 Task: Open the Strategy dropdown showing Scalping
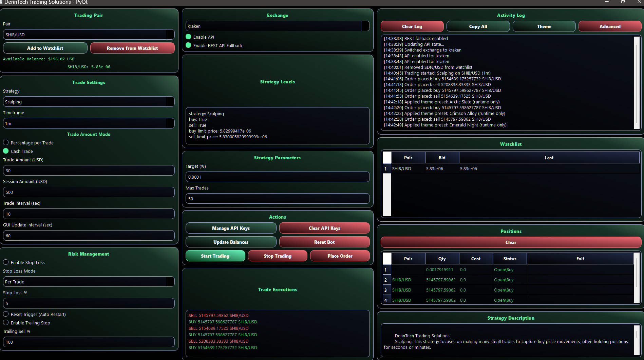point(170,102)
